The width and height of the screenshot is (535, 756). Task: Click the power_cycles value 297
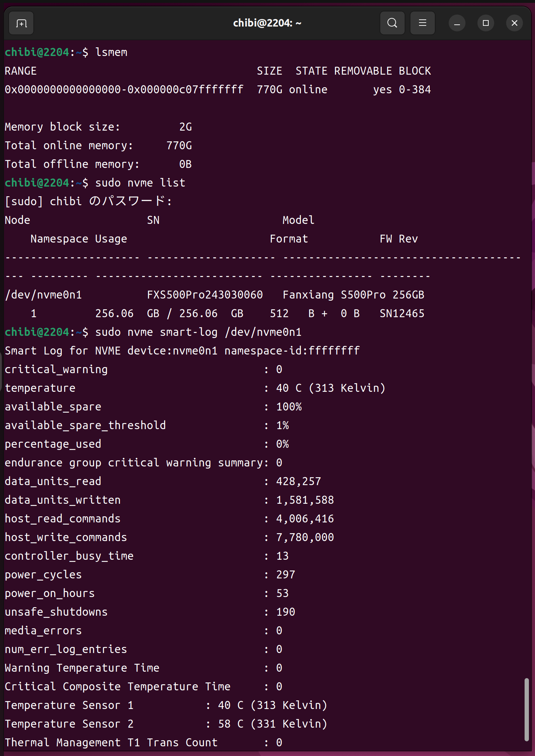pyautogui.click(x=285, y=575)
